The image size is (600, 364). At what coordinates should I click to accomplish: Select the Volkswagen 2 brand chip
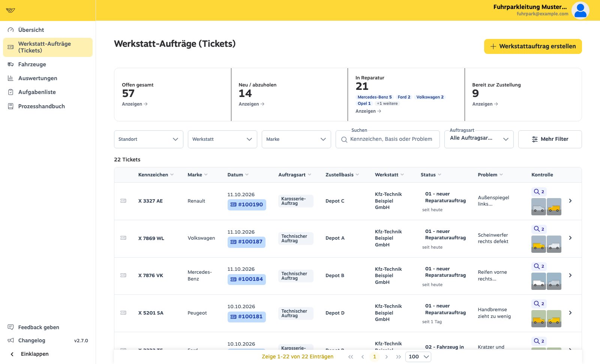pos(430,97)
